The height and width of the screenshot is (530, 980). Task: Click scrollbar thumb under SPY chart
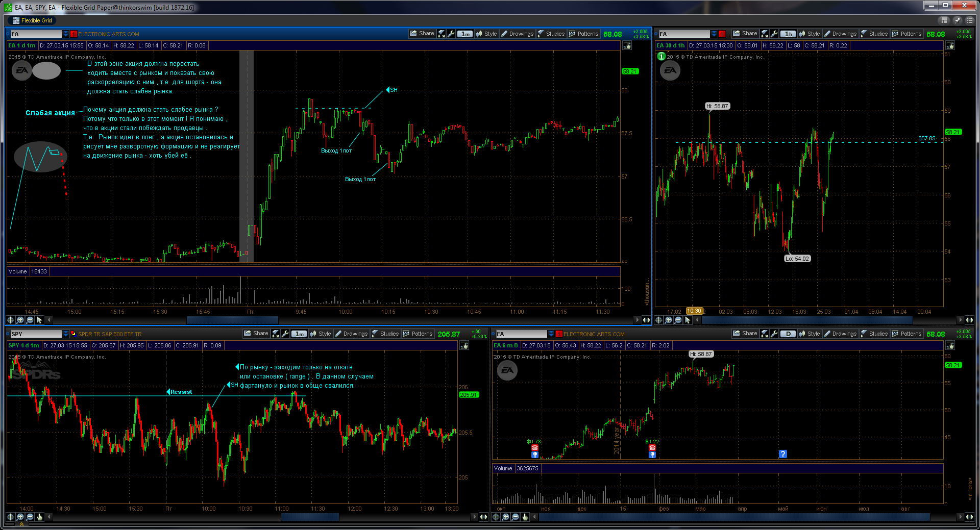tap(310, 517)
